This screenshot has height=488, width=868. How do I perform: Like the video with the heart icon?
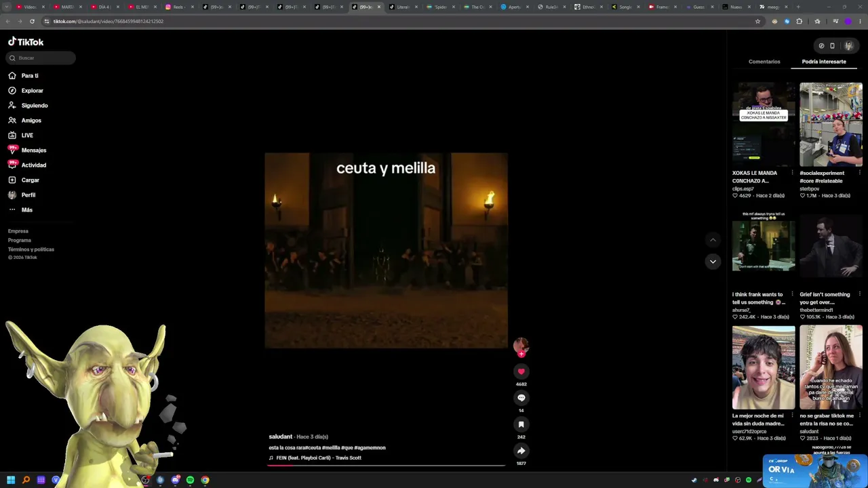[521, 371]
